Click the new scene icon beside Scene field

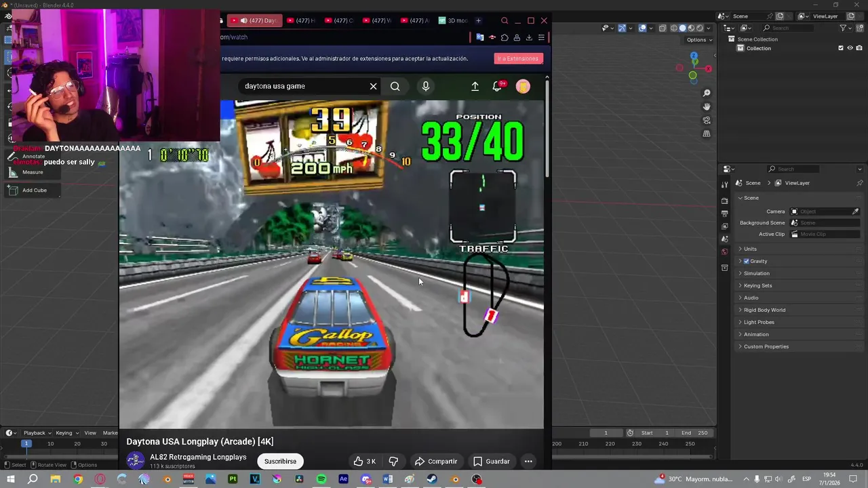[780, 16]
